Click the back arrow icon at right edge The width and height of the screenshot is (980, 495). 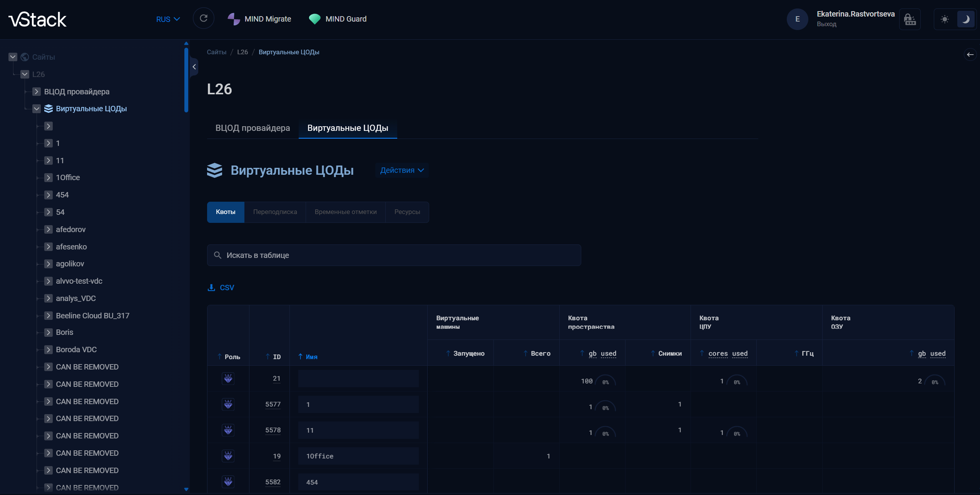970,55
